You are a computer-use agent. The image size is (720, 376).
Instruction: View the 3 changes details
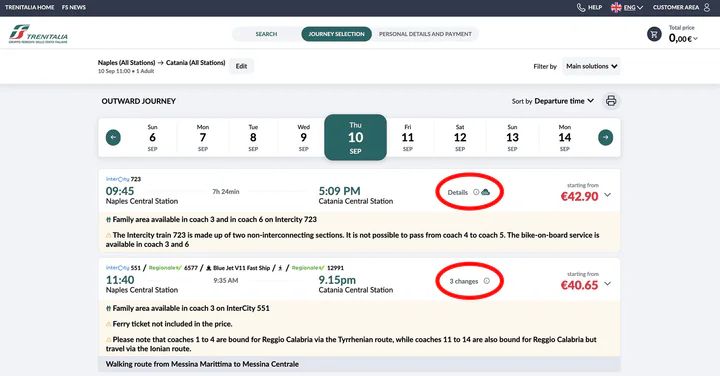464,281
